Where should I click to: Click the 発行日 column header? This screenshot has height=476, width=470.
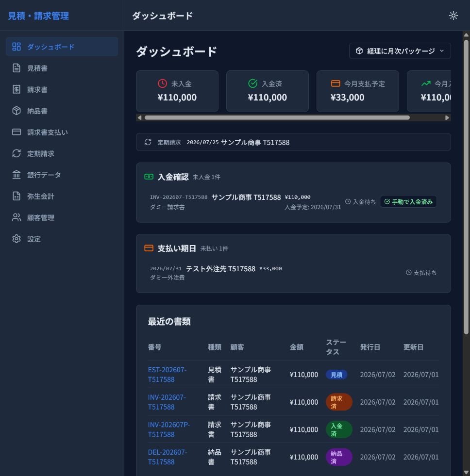pos(370,347)
